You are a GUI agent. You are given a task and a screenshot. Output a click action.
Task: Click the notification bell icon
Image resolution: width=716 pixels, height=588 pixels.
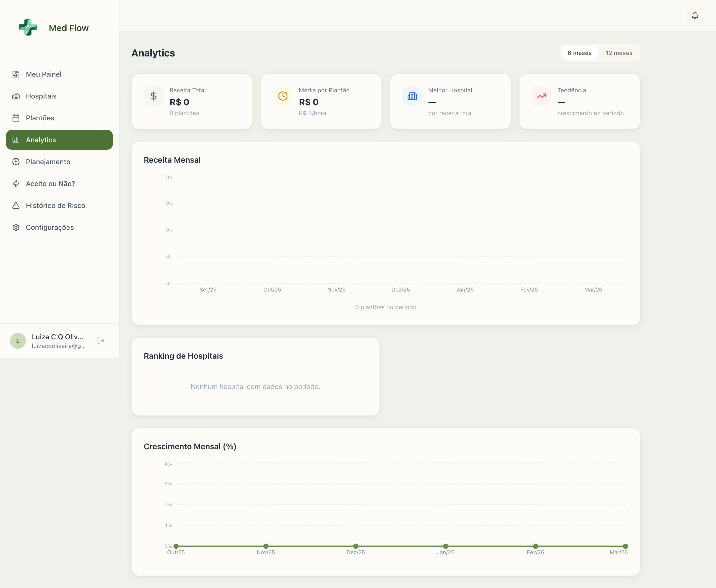[695, 16]
